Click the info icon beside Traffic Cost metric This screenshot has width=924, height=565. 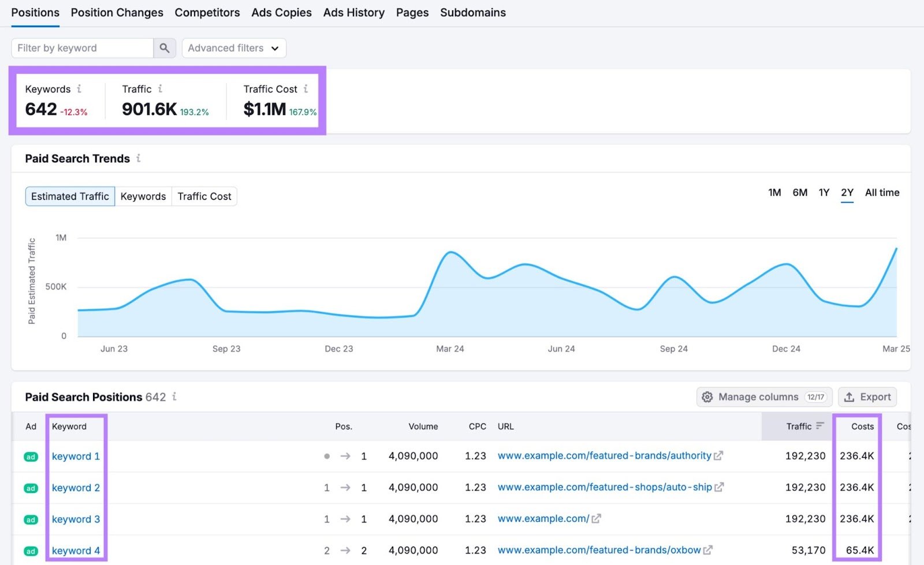click(x=305, y=89)
